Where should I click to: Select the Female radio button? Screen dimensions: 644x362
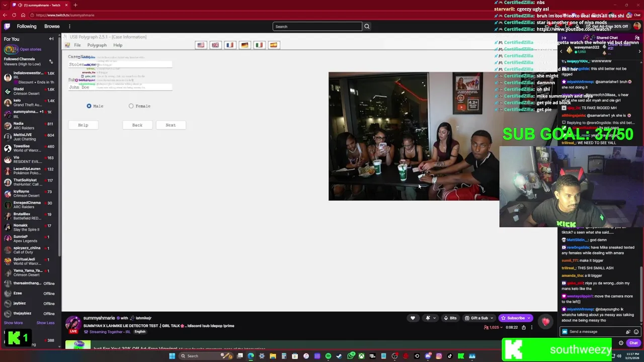[x=131, y=106]
